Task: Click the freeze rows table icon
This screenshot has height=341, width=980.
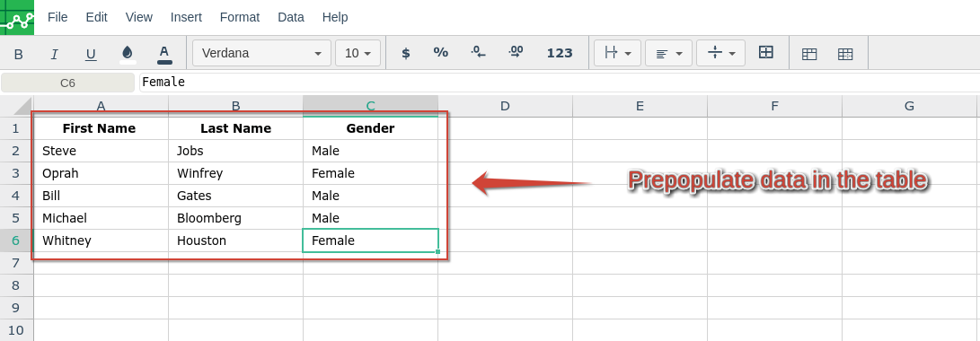Action: 809,54
